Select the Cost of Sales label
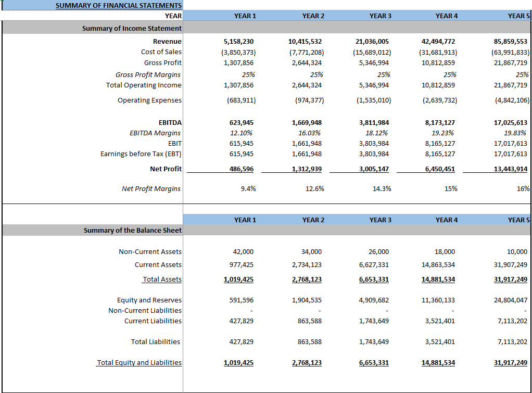The image size is (532, 393). coord(159,52)
